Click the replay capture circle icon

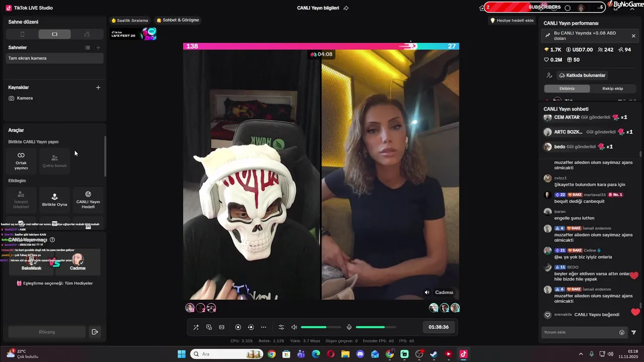pos(251,327)
